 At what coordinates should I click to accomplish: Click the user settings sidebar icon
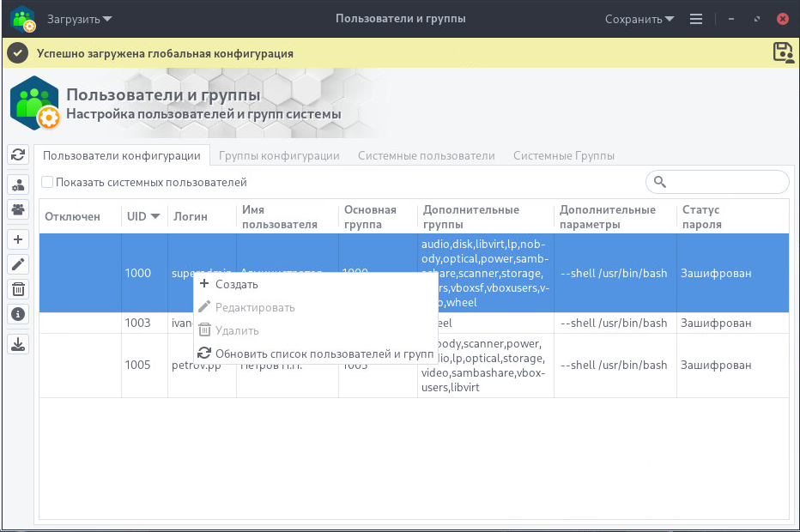click(x=18, y=184)
